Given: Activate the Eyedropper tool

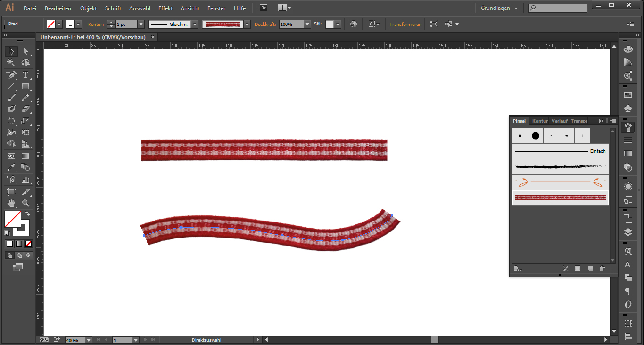Looking at the screenshot, I should click(11, 168).
